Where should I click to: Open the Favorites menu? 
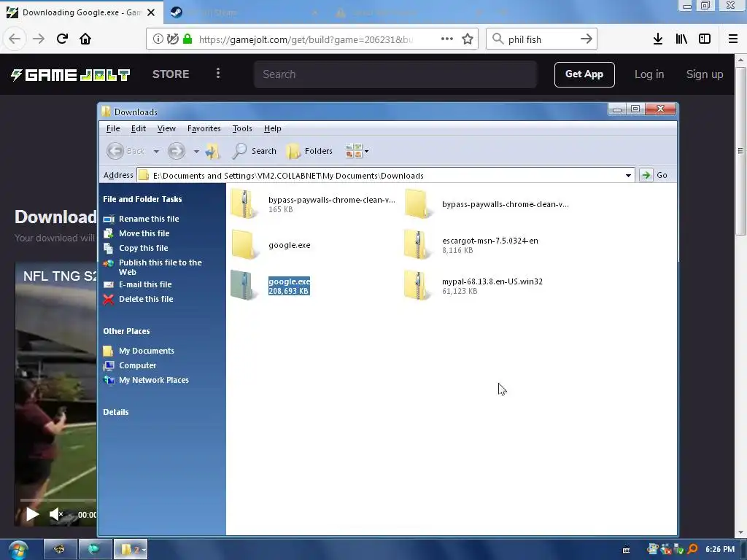(x=204, y=128)
